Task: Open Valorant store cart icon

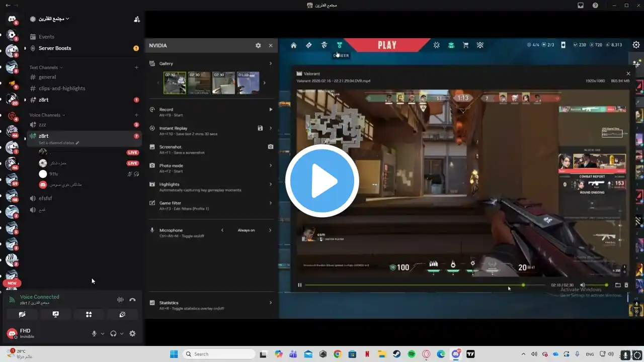Action: [465, 45]
